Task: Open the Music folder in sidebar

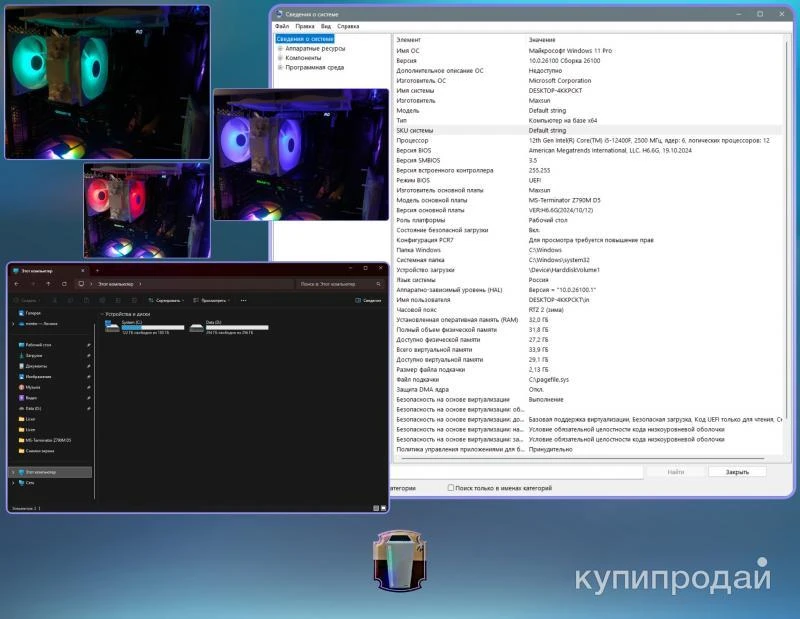Action: point(33,386)
